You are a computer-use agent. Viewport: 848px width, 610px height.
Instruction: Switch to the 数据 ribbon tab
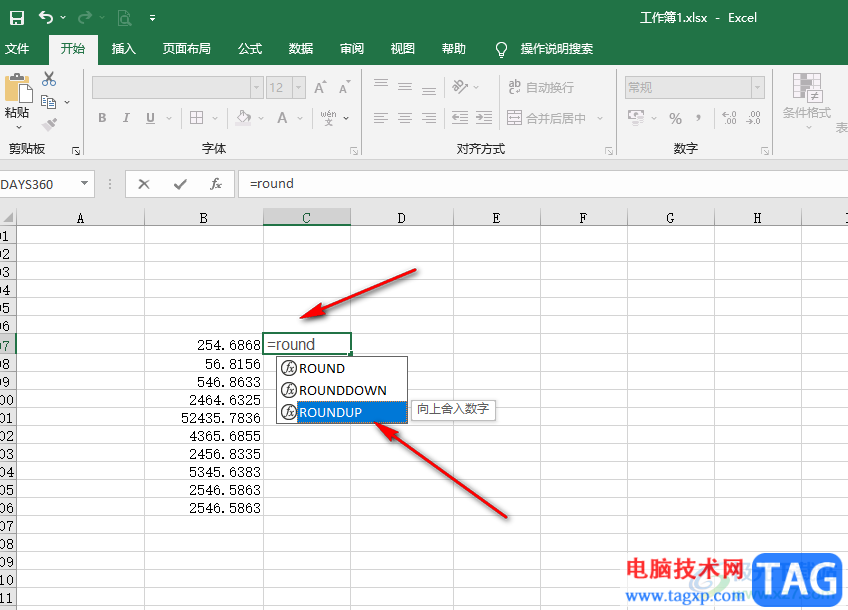[301, 49]
